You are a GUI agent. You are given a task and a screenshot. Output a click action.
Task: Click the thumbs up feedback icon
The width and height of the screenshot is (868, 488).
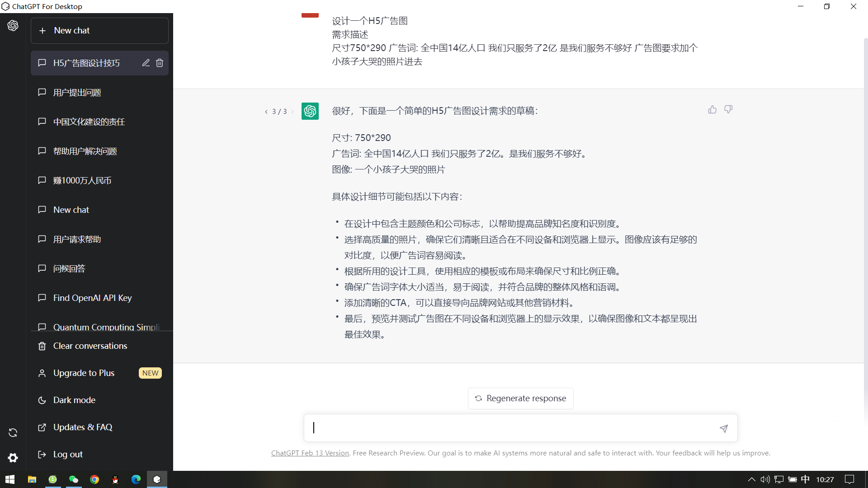(x=712, y=110)
